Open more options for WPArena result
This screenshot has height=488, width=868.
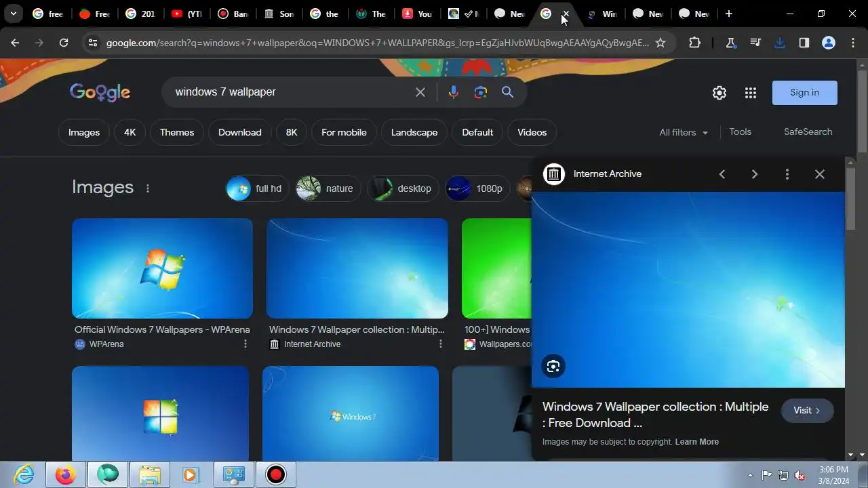pyautogui.click(x=245, y=344)
